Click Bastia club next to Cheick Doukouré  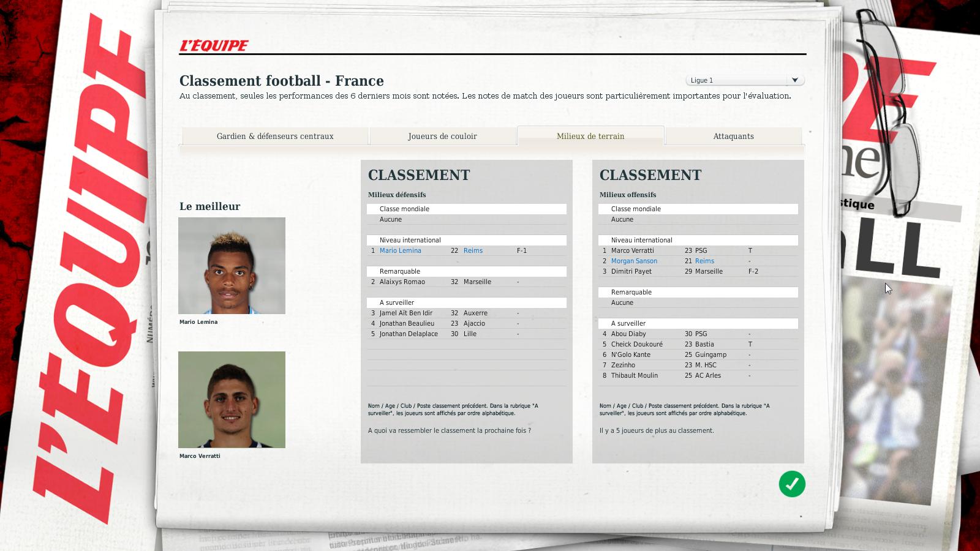pos(704,344)
